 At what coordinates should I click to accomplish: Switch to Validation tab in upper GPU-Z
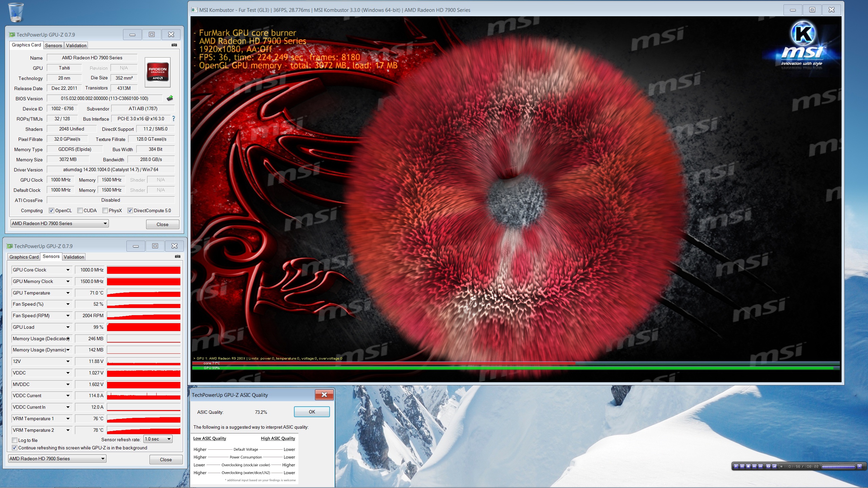pos(76,45)
